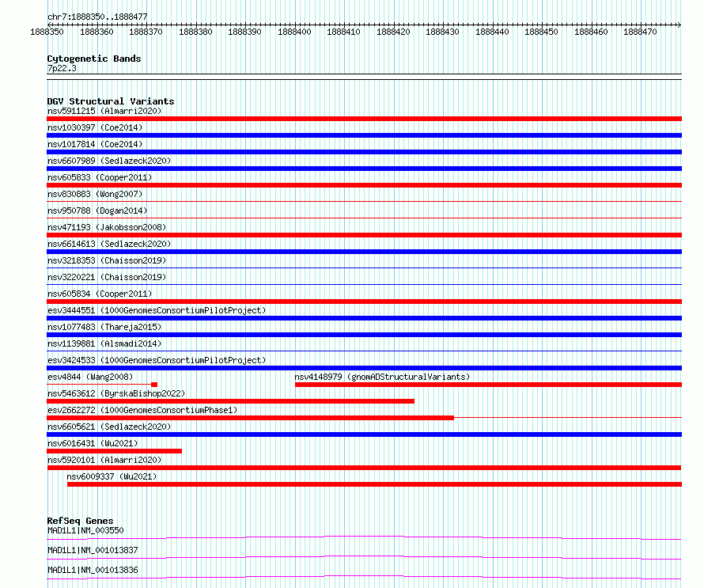The height and width of the screenshot is (588, 704).
Task: Select nsv1077483 (Thareja2015) variant label
Action: point(104,327)
